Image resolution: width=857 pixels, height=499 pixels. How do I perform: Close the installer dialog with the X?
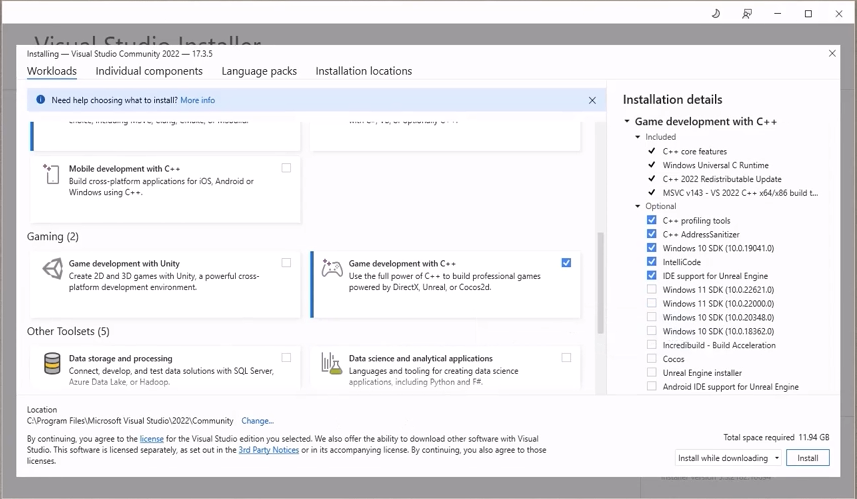point(832,53)
